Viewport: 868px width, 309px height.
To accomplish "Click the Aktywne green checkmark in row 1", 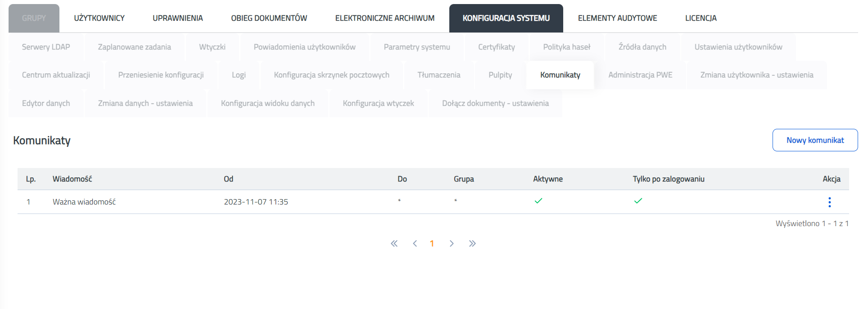I will tap(538, 201).
